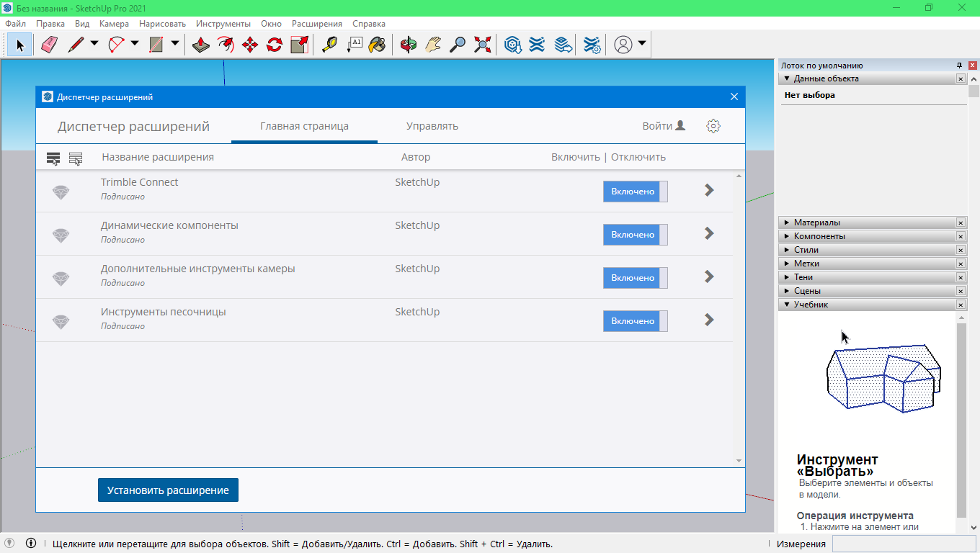Screen dimensions: 980x553
Task: Click the Send to LayOut icon
Action: 563,45
